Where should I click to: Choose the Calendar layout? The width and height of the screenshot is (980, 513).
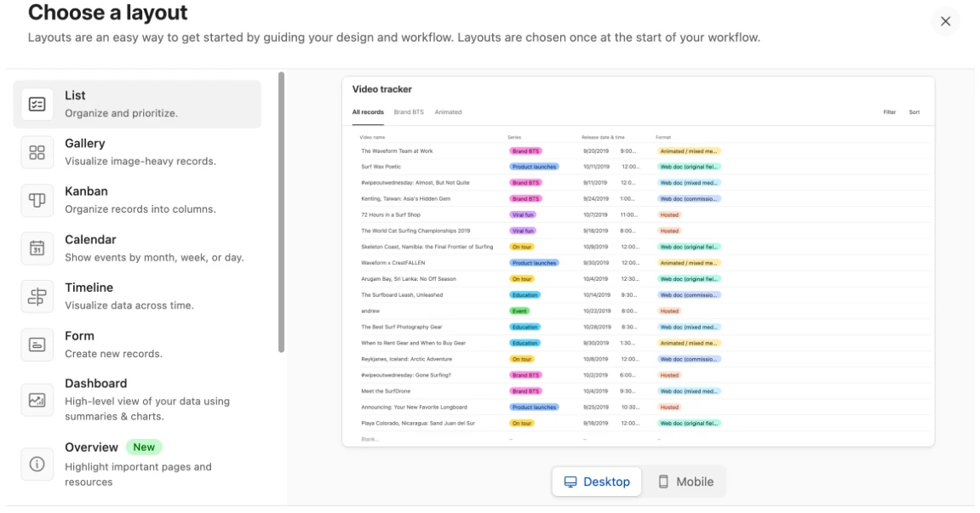[x=137, y=248]
